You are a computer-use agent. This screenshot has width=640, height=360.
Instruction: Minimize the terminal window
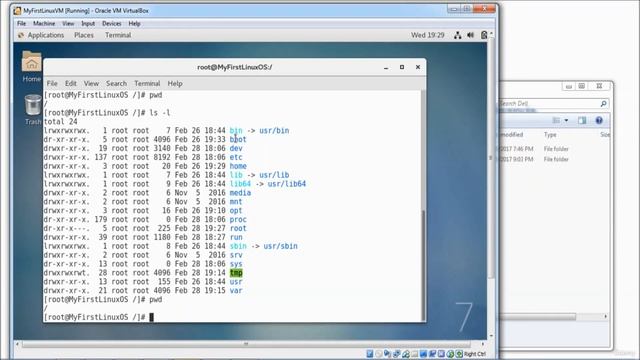(x=386, y=67)
